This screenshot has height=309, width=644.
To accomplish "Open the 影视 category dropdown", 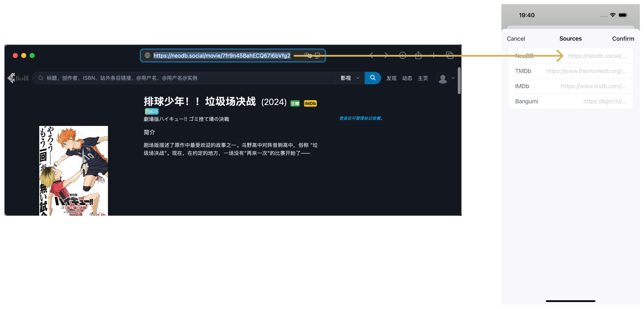I will (349, 78).
